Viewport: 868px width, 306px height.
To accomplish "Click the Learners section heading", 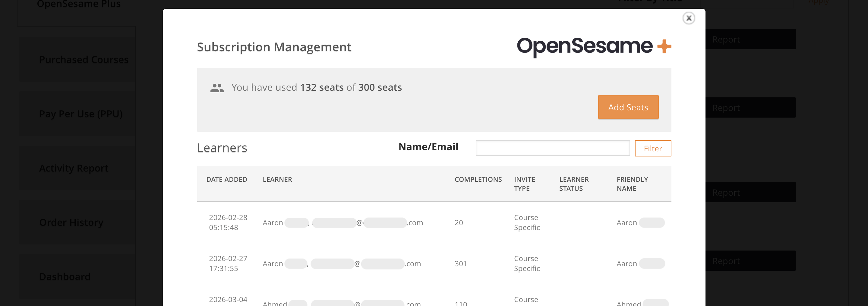I will (x=222, y=148).
